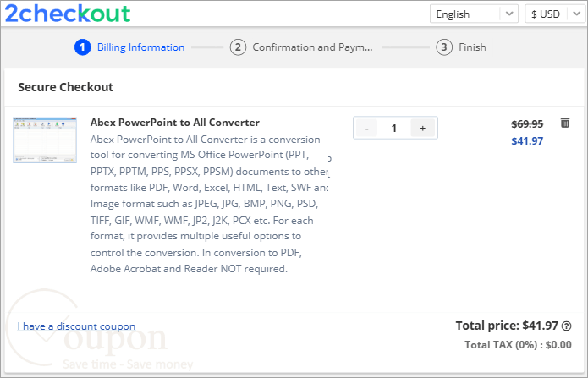
Task: Click the quantity field showing 1
Action: tap(393, 129)
